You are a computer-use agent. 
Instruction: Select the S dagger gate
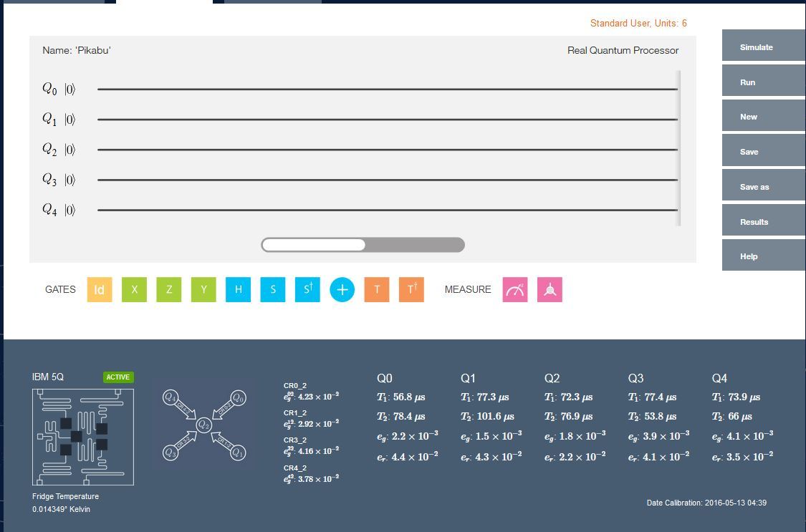point(307,289)
